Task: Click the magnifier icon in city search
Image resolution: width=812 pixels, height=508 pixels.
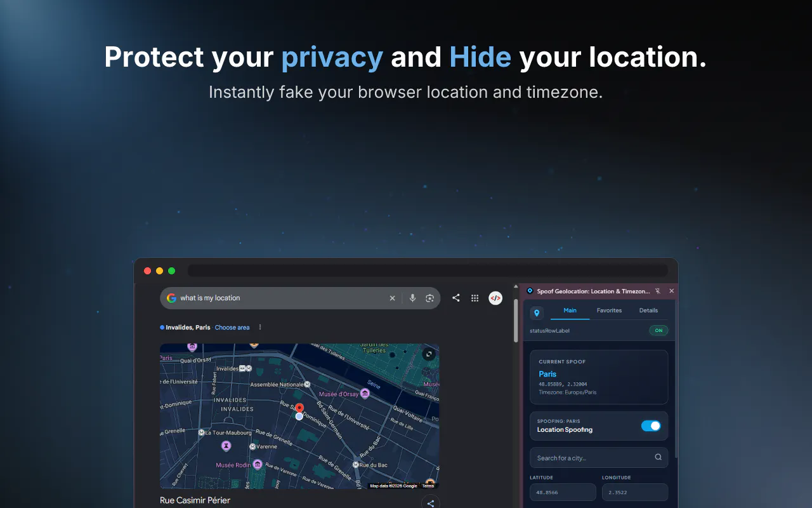Action: [x=658, y=457]
